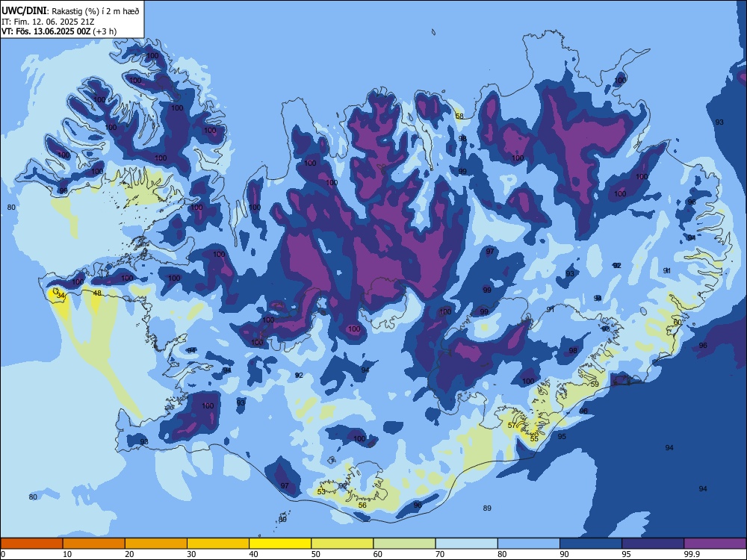Click the '90' legend scale label

pyautogui.click(x=565, y=554)
